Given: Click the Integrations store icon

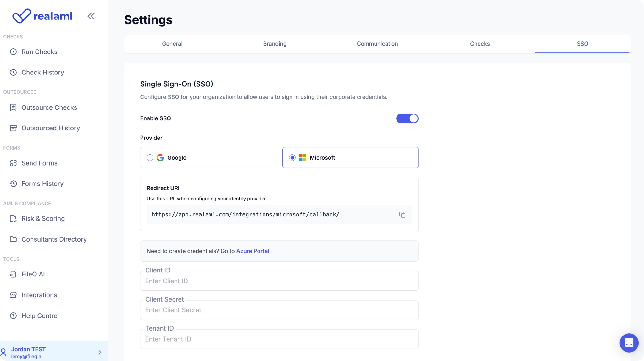Looking at the screenshot, I should click(x=13, y=295).
